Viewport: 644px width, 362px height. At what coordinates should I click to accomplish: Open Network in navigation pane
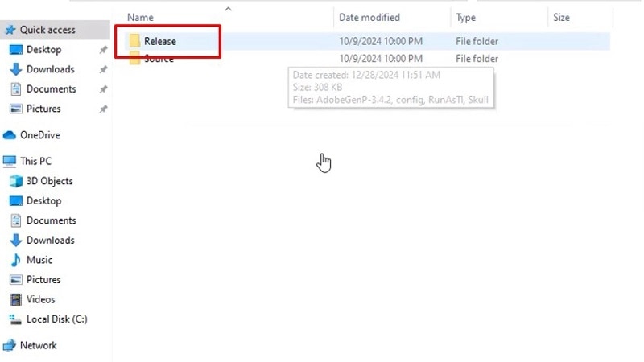[39, 346]
